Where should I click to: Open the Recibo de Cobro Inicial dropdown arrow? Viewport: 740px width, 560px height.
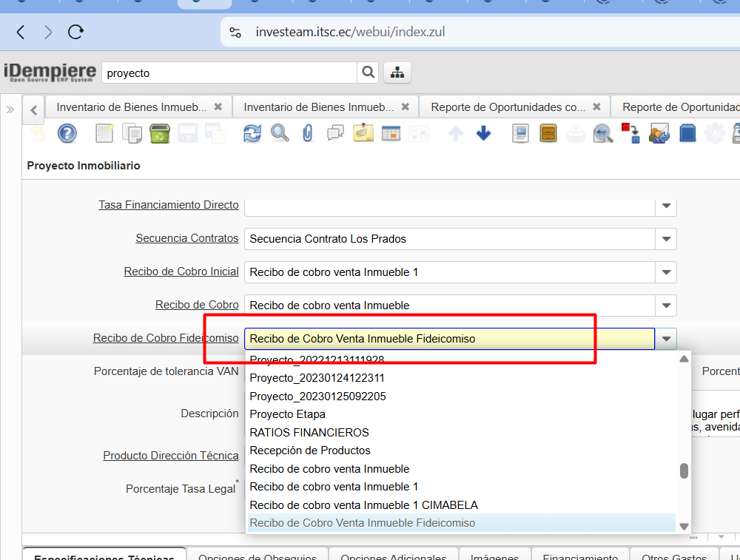tap(666, 272)
